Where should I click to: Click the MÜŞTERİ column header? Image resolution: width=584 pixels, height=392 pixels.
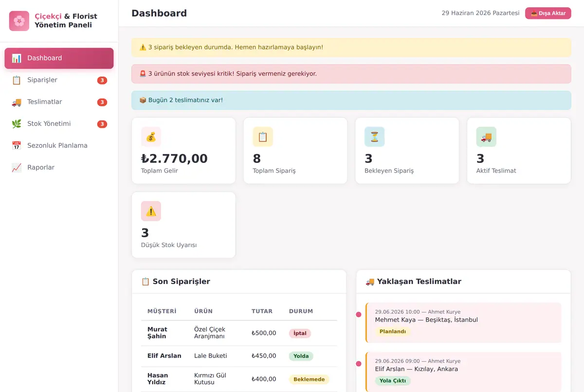pos(162,311)
